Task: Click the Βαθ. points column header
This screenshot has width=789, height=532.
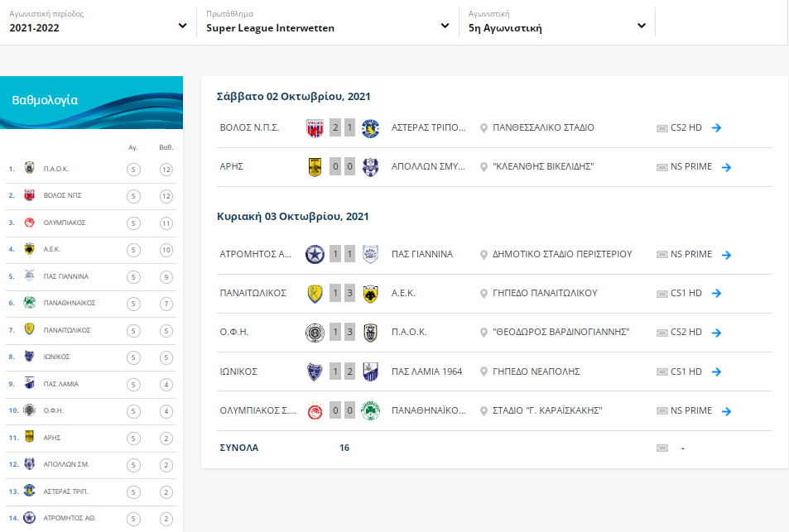Action: 166,147
